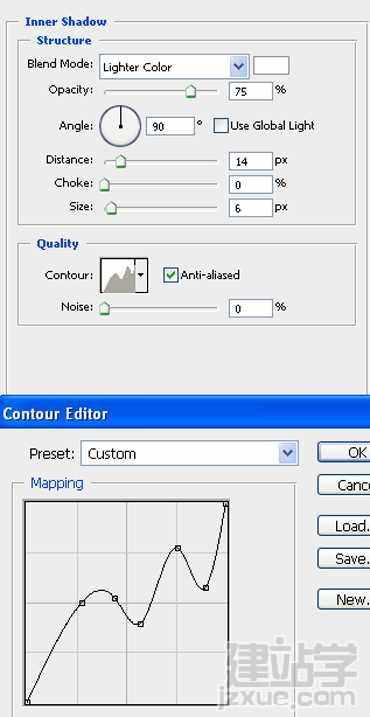Click the Distance slider handle
The image size is (370, 717).
(x=120, y=161)
